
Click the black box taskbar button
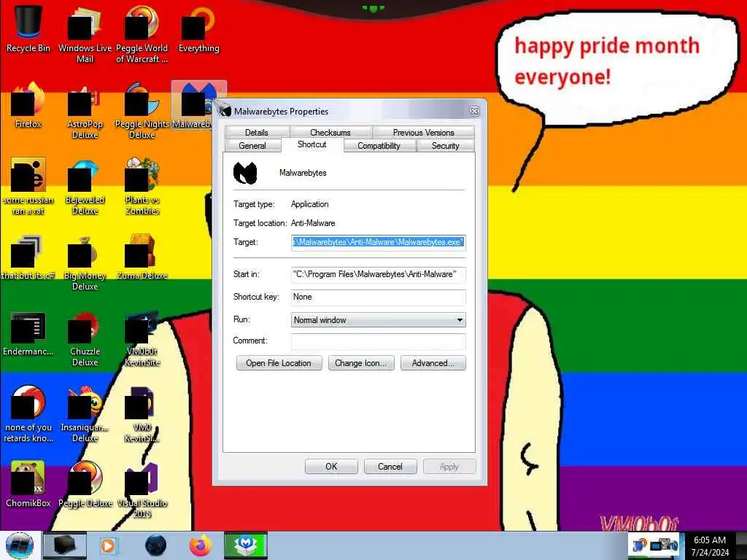coord(65,545)
